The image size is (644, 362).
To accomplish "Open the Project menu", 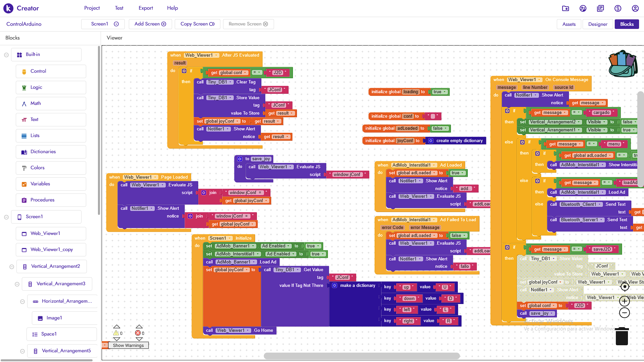I will 92,8.
